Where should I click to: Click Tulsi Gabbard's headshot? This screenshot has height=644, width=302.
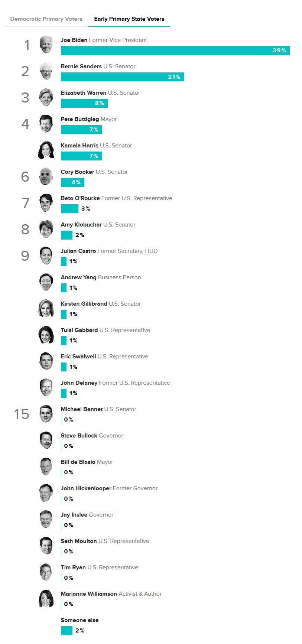point(46,335)
